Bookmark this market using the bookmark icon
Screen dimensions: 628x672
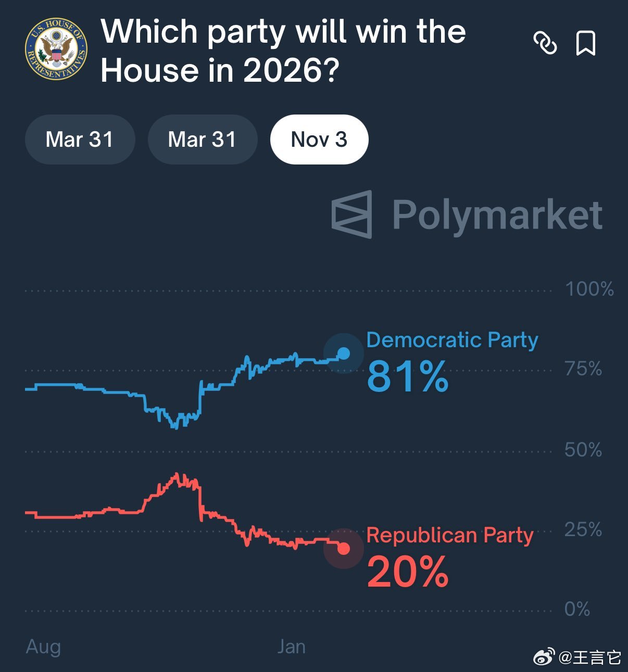click(585, 43)
